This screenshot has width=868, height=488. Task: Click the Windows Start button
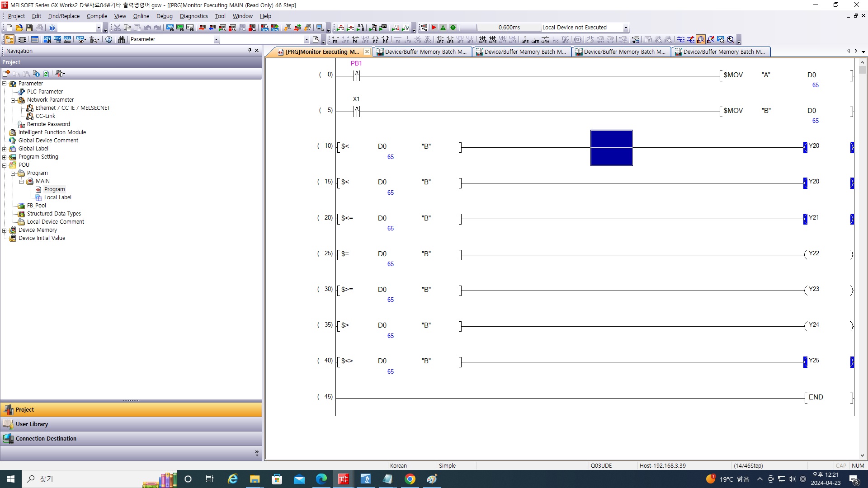(x=11, y=479)
